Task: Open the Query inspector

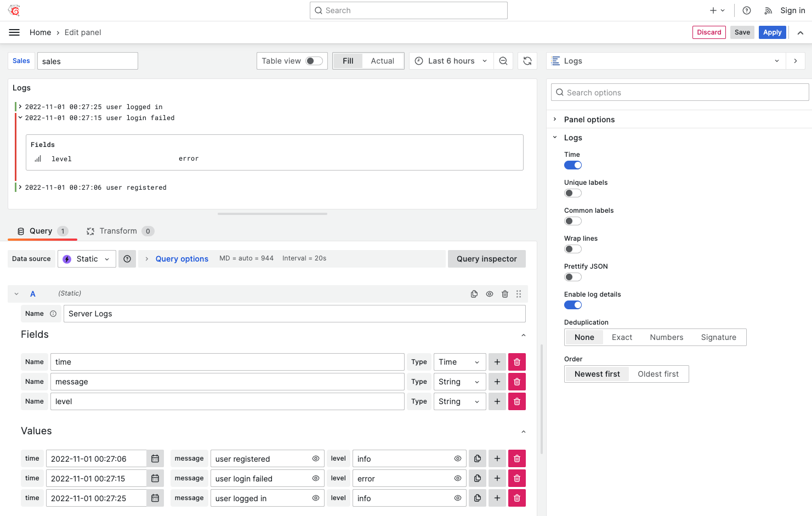Action: click(x=486, y=259)
